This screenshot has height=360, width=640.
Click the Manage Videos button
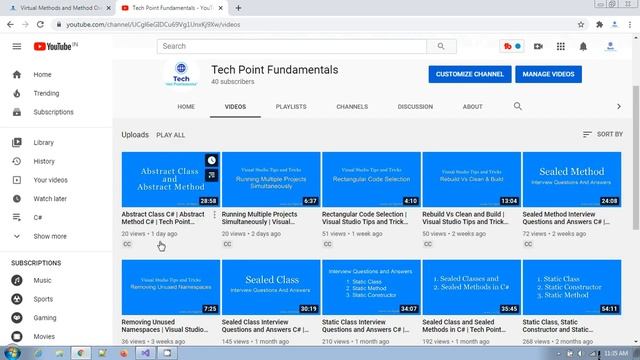point(548,74)
